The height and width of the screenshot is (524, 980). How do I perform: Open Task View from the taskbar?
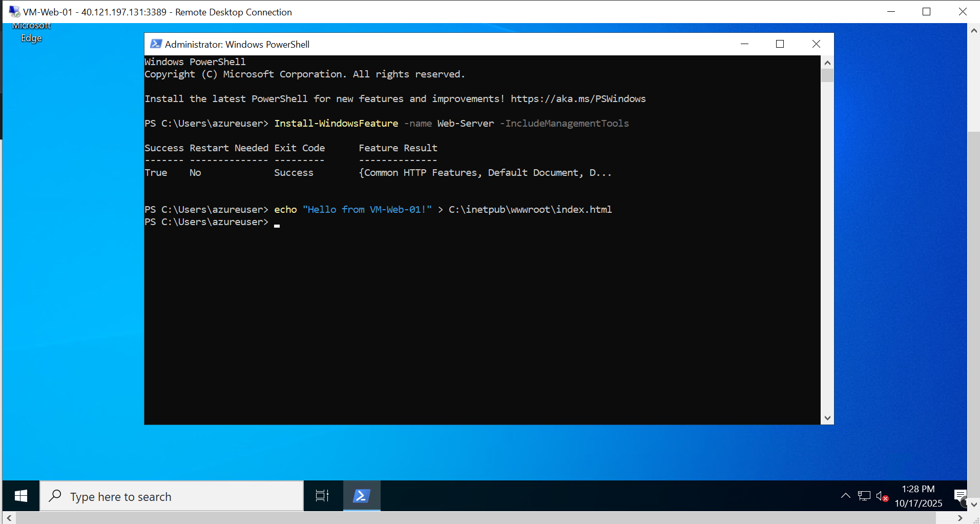click(x=322, y=496)
